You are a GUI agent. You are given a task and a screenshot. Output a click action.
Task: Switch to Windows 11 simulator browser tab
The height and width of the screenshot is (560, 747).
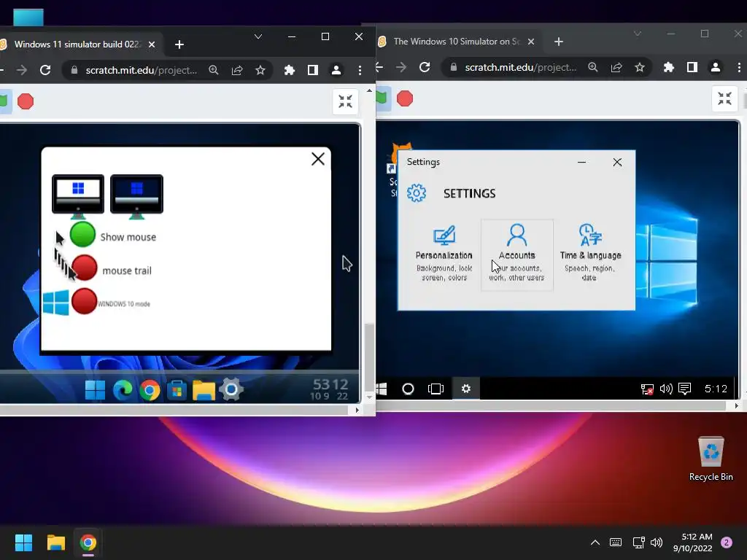tap(77, 44)
